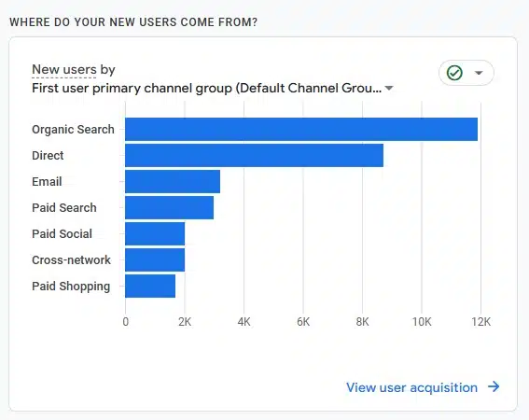529x420 pixels.
Task: Select the Organic Search bar
Action: pyautogui.click(x=301, y=130)
